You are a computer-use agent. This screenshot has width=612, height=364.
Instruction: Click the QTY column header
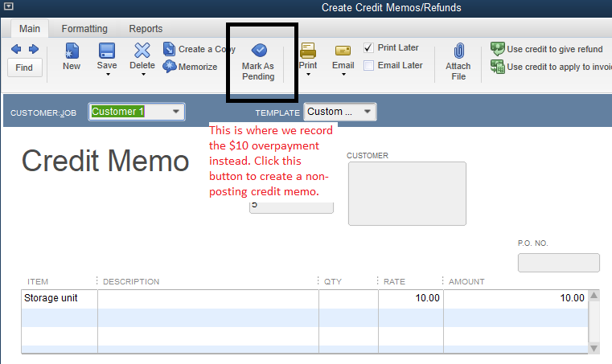tap(333, 282)
